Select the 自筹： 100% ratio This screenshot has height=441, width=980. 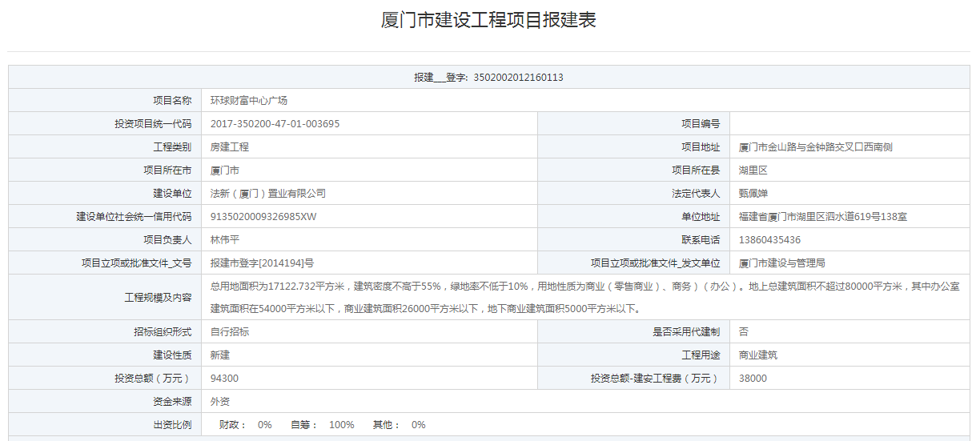click(322, 425)
